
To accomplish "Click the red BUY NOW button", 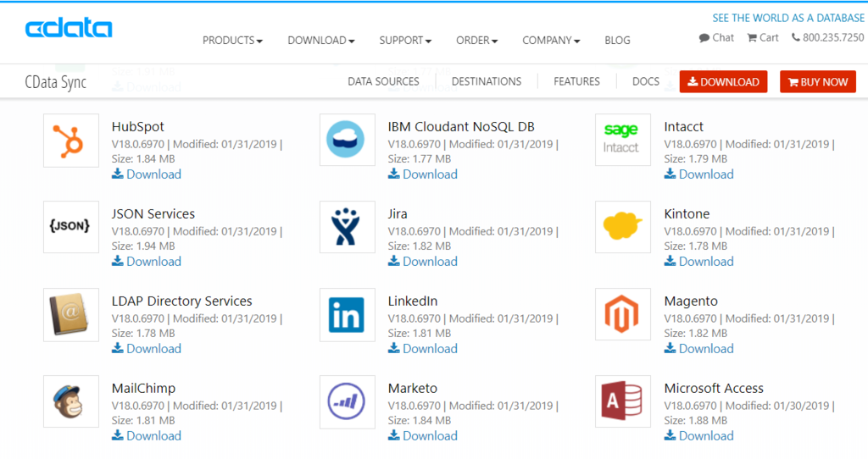I will point(818,82).
